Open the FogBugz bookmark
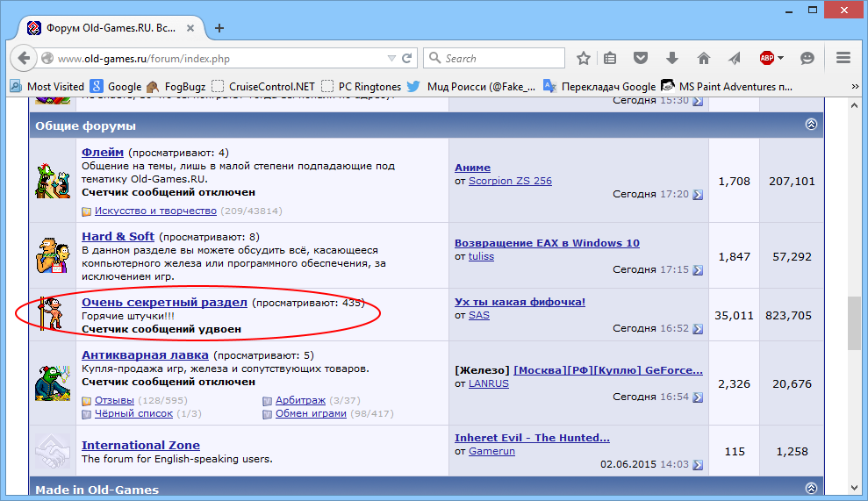 point(176,86)
